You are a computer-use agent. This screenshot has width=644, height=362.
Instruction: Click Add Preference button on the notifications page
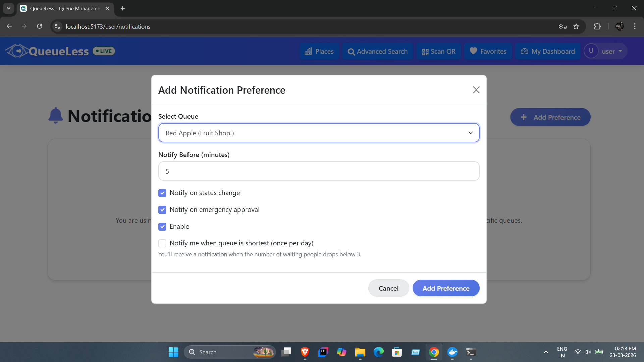point(550,117)
